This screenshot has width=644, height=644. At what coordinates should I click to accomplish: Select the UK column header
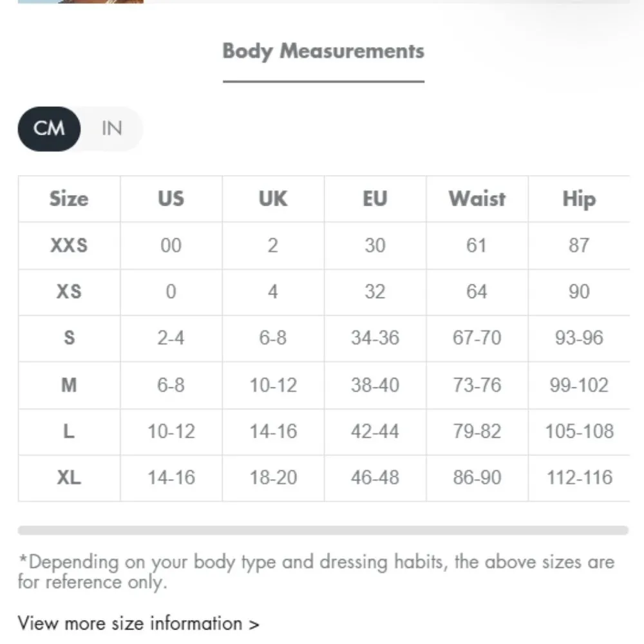click(x=272, y=199)
